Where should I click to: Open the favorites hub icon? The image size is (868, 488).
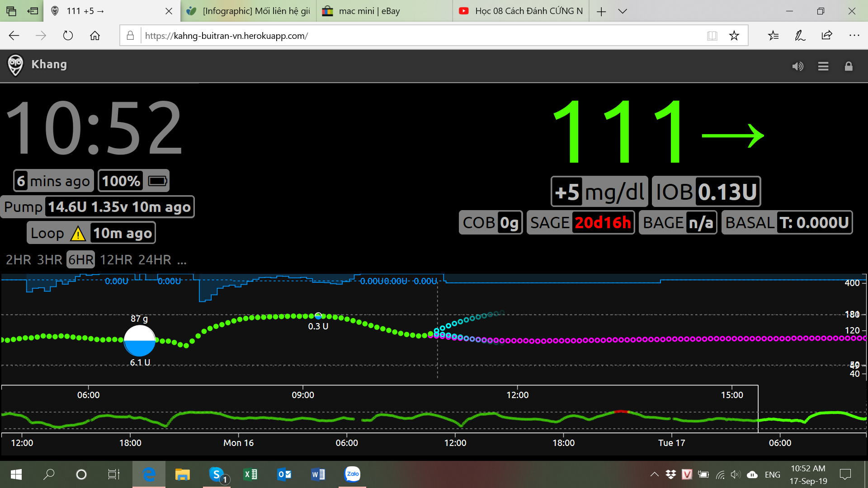[774, 36]
